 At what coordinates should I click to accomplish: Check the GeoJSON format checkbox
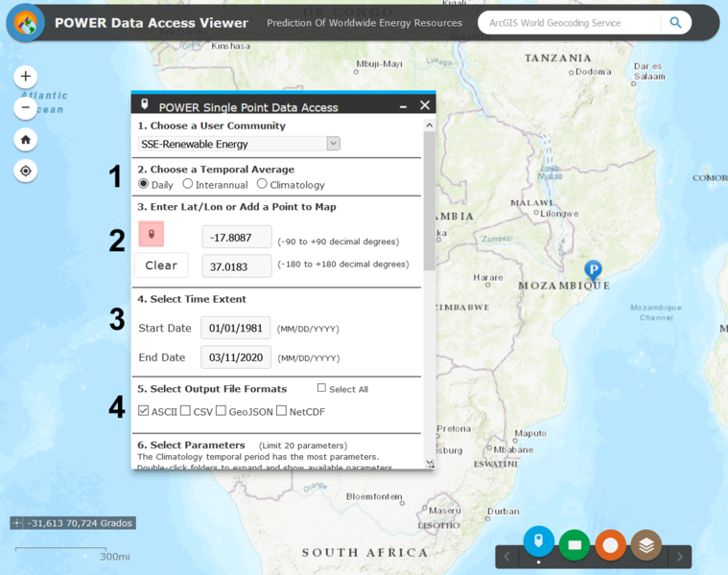pyautogui.click(x=221, y=411)
